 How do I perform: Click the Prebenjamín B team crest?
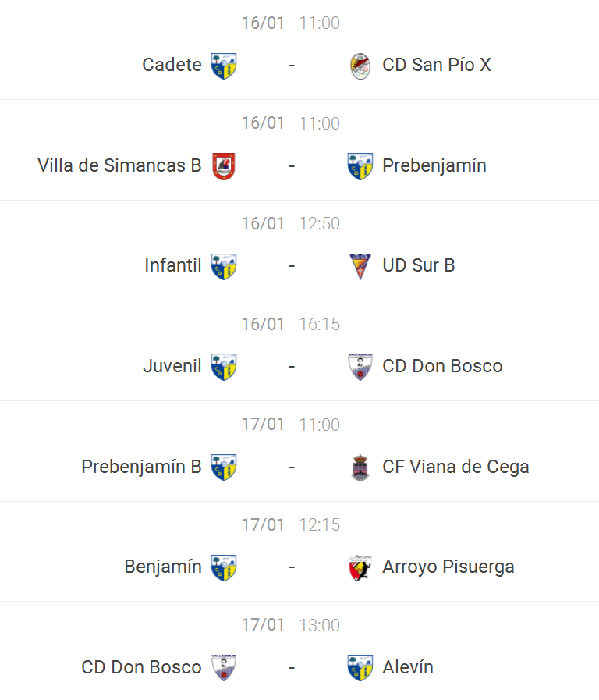tap(224, 467)
